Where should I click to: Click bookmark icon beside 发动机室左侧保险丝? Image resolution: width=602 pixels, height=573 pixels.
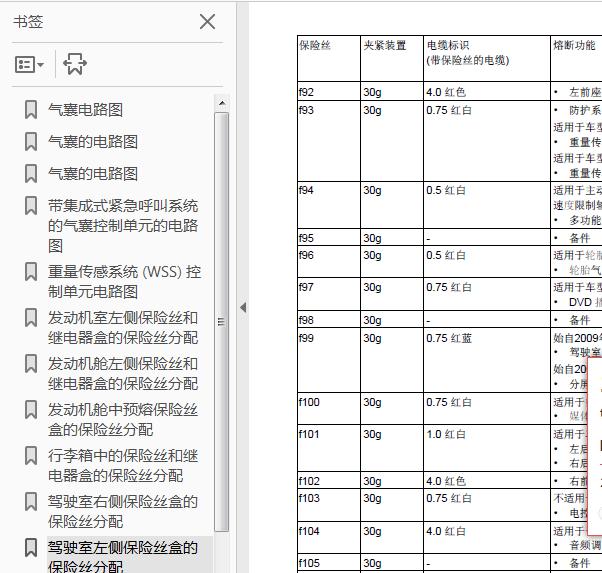pos(31,318)
